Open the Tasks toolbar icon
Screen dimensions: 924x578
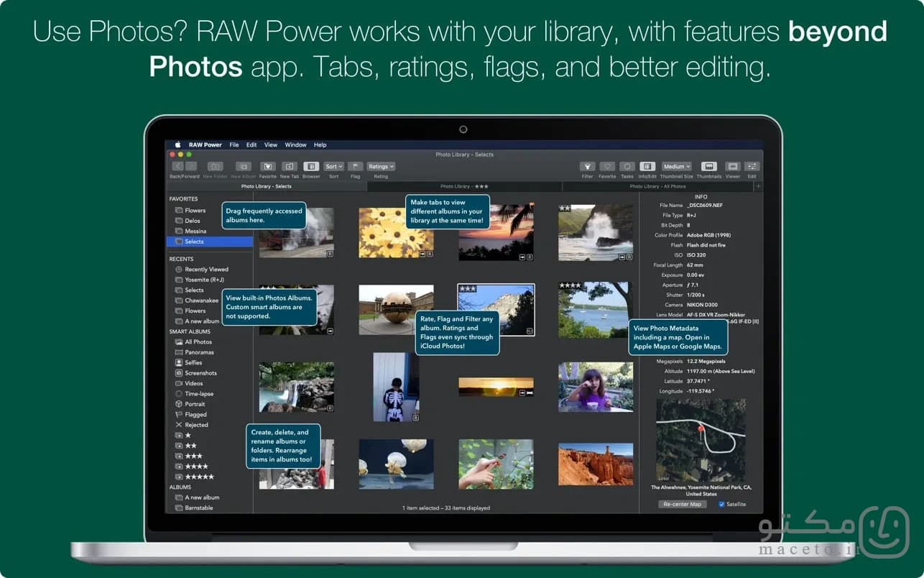tap(627, 166)
